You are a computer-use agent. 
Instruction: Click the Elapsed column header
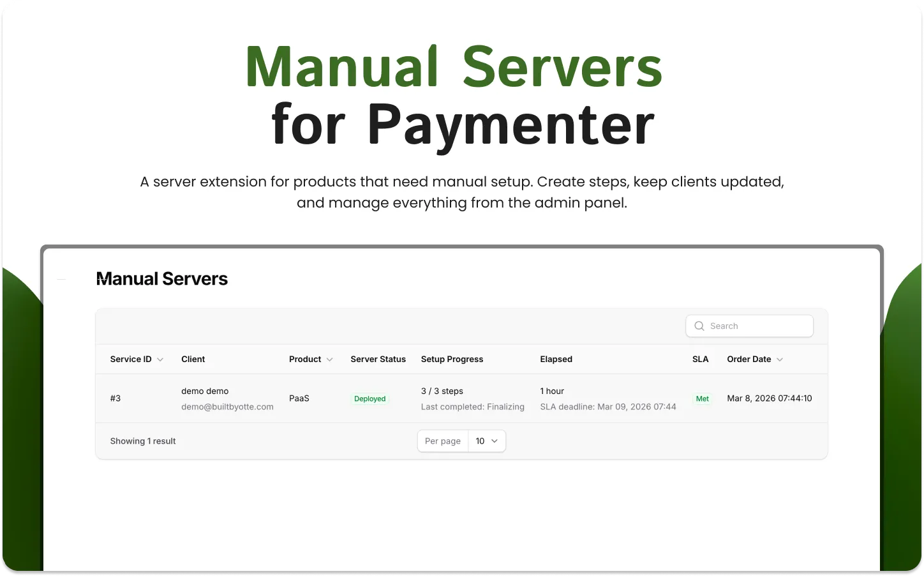[556, 359]
